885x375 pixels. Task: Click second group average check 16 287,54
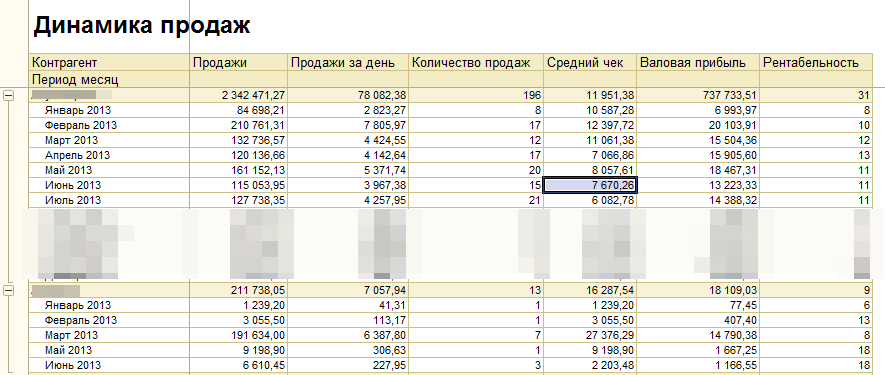pyautogui.click(x=610, y=290)
